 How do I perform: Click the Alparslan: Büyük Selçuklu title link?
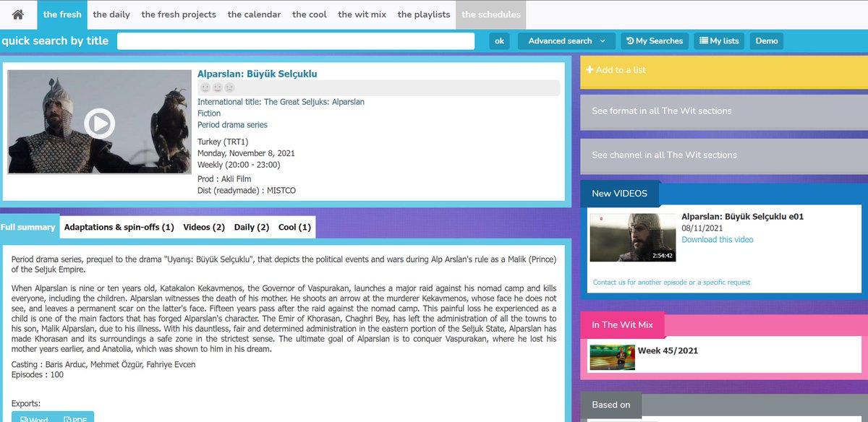tap(257, 74)
